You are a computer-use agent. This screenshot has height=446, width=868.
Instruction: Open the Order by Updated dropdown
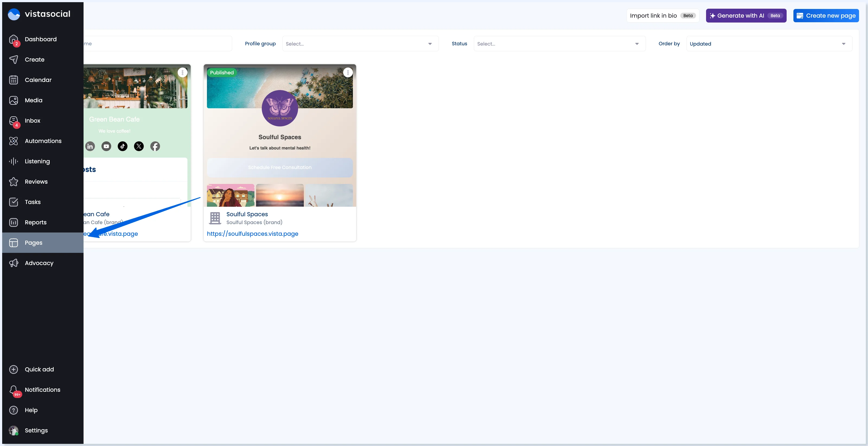click(x=769, y=44)
